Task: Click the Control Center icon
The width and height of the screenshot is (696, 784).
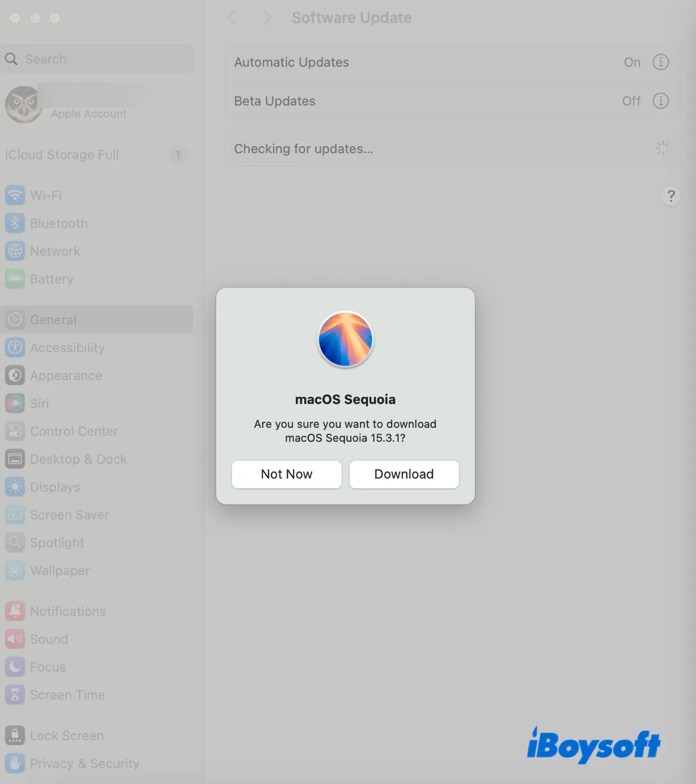Action: click(15, 431)
